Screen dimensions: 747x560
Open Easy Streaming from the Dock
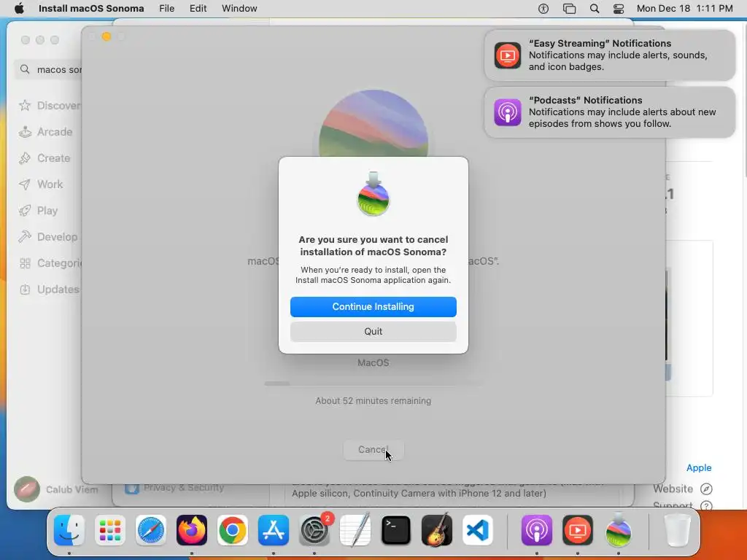pyautogui.click(x=578, y=530)
